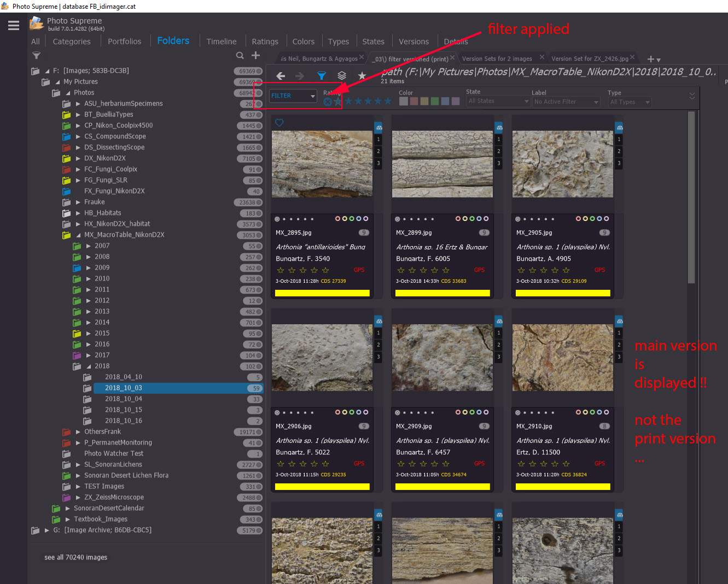Open the Type 'All Types' dropdown
728x584 pixels.
pyautogui.click(x=630, y=102)
